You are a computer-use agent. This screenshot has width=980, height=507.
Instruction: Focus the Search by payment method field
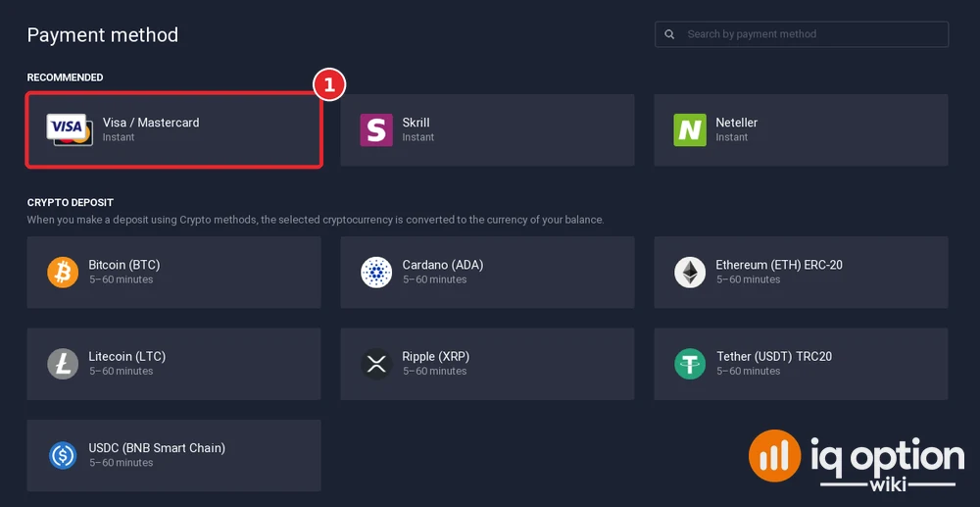[802, 34]
